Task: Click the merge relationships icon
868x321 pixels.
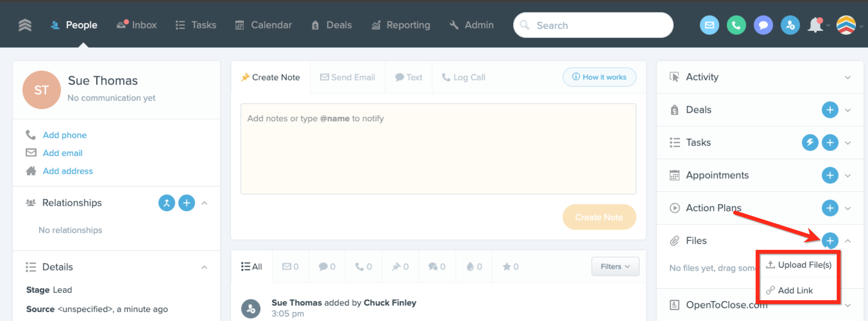Action: coord(166,203)
